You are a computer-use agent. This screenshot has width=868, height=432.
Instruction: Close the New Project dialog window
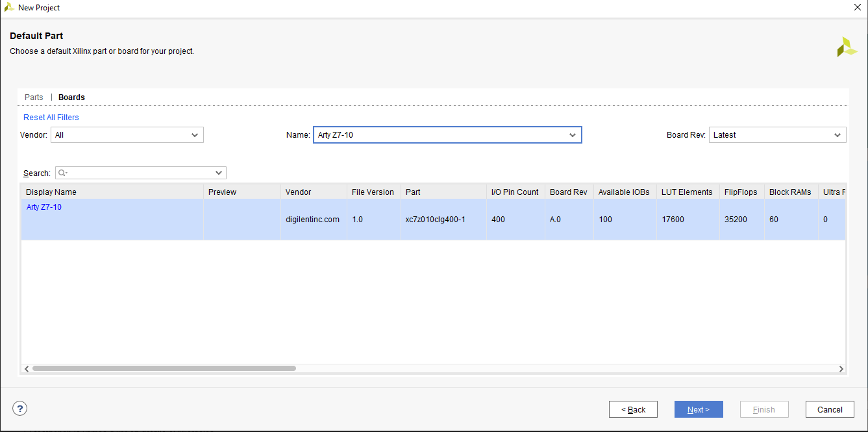pyautogui.click(x=857, y=8)
